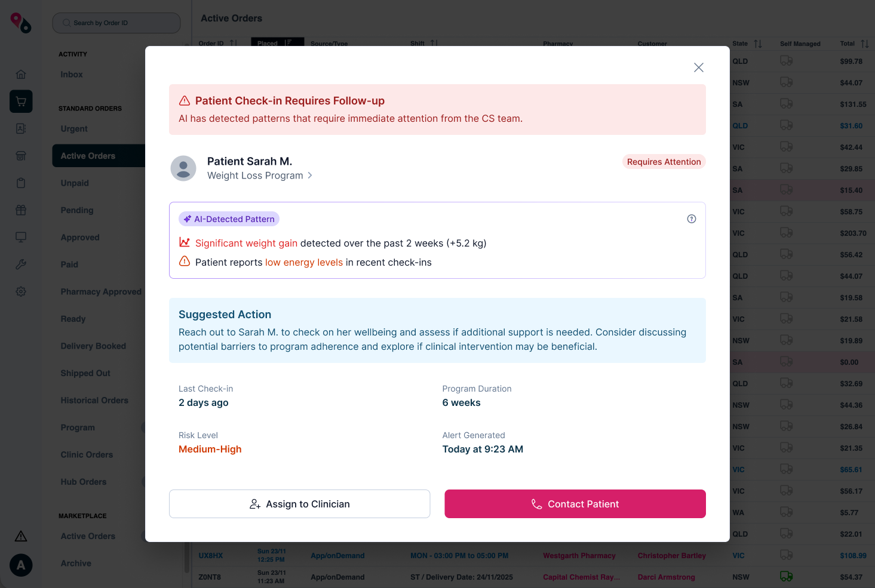875x588 pixels.
Task: Expand the Weight Loss Program details
Action: [310, 175]
